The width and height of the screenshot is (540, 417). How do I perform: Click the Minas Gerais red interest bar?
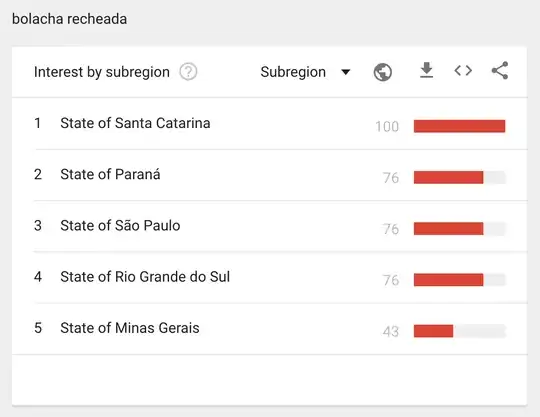click(433, 331)
